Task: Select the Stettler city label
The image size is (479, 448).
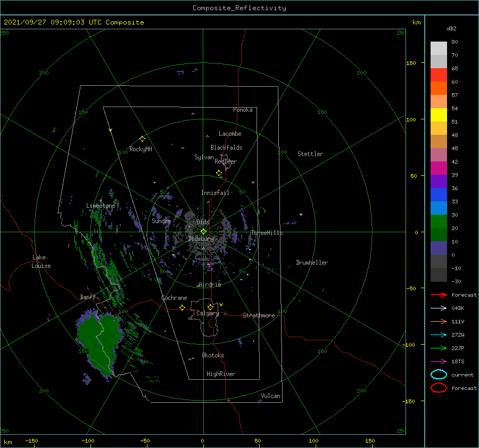Action: 310,154
